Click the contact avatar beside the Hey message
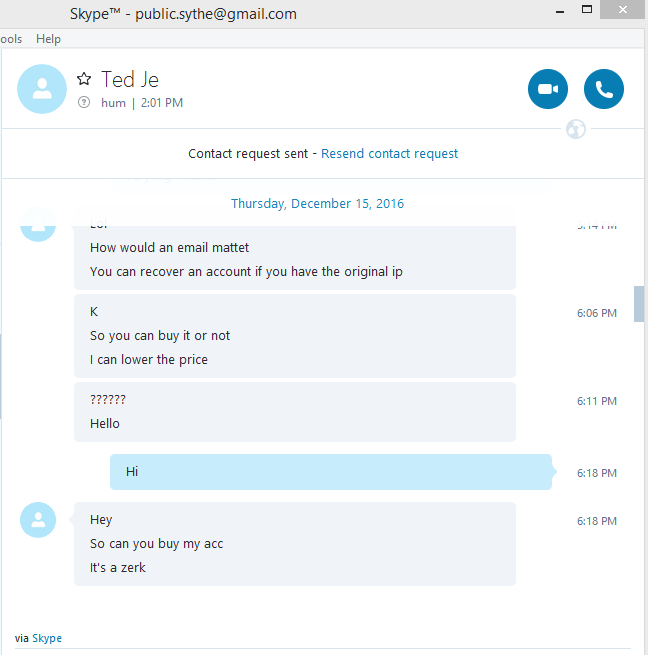648x655 pixels. tap(38, 520)
